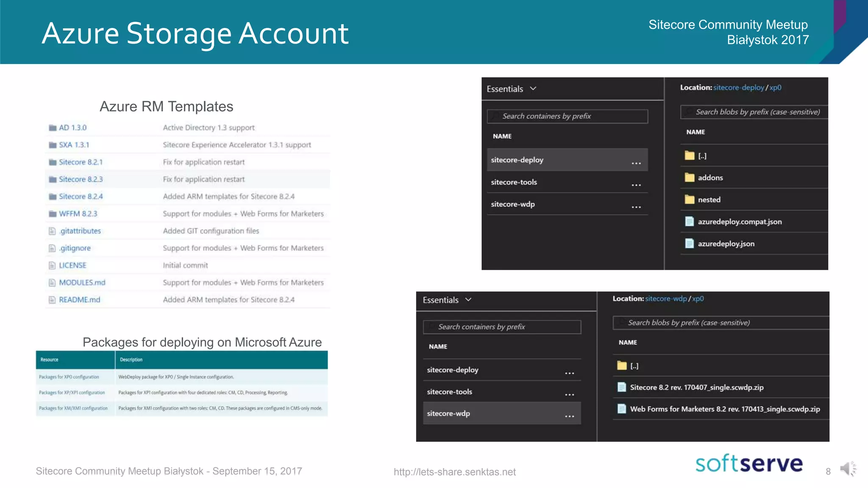Open the MODULES.md file link

click(82, 283)
